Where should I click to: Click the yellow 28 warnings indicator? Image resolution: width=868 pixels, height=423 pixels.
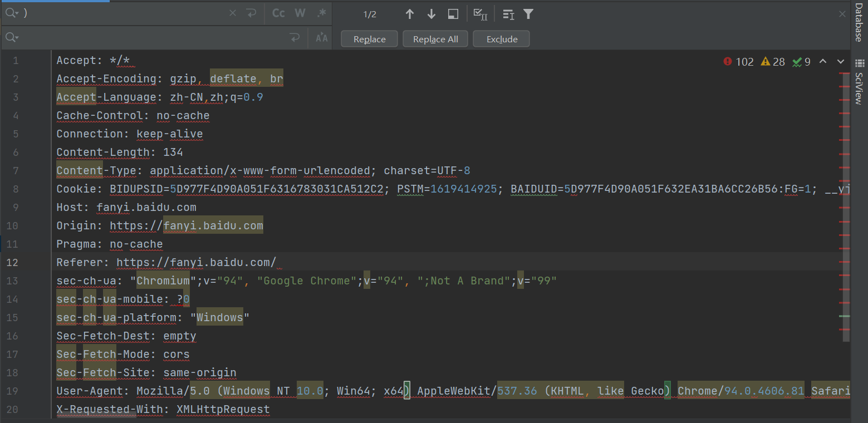point(773,62)
